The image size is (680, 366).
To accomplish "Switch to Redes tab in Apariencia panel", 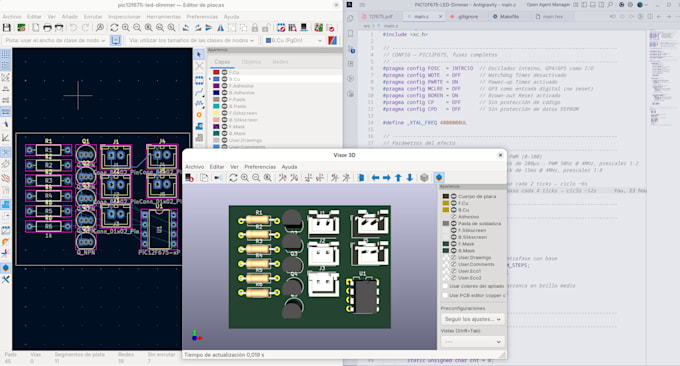I will [x=280, y=62].
